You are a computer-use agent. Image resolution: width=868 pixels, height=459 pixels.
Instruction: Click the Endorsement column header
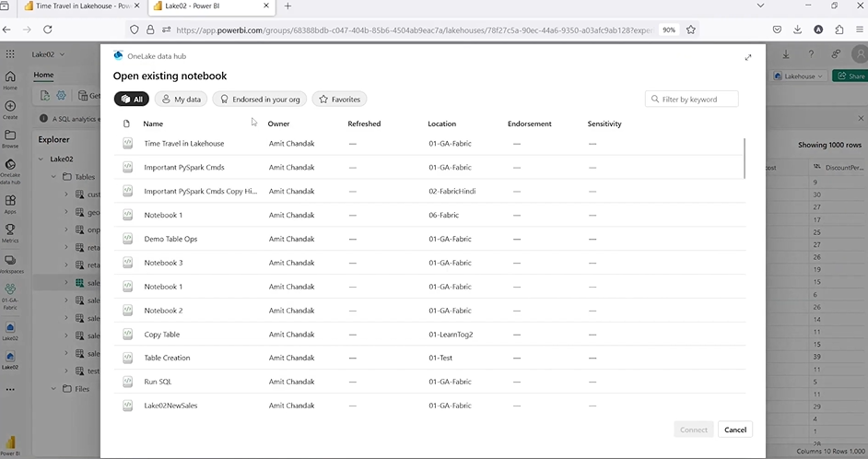(x=529, y=124)
